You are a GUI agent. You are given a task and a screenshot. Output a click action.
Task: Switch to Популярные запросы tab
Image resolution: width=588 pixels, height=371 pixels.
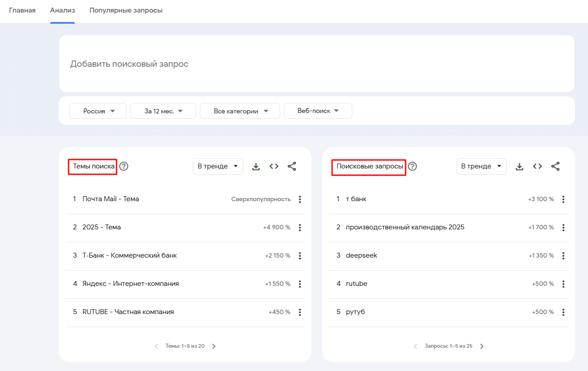pos(126,10)
